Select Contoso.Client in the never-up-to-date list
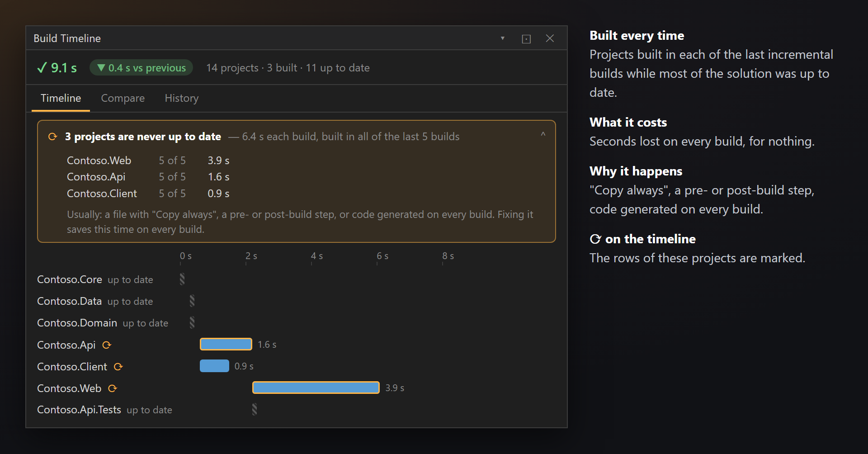The image size is (868, 454). [102, 194]
